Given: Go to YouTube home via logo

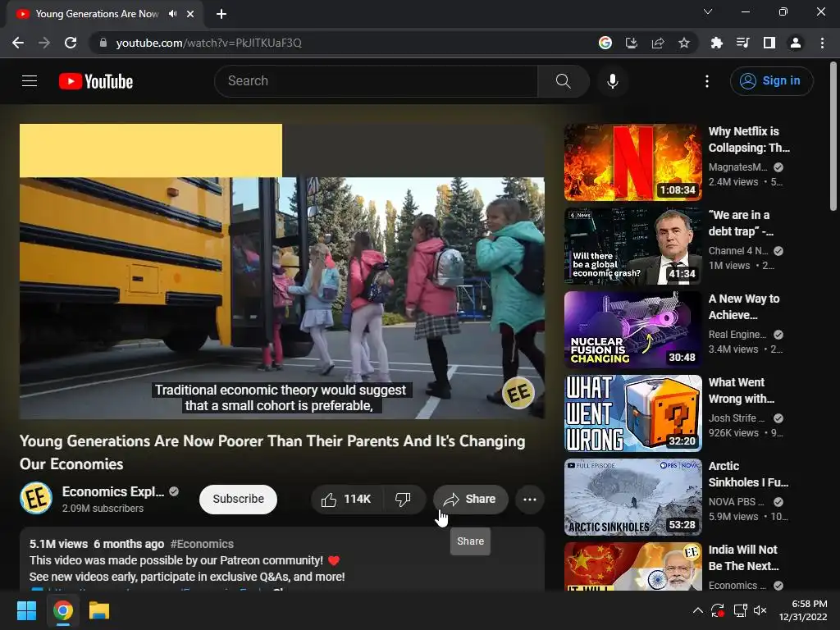Looking at the screenshot, I should coord(96,81).
